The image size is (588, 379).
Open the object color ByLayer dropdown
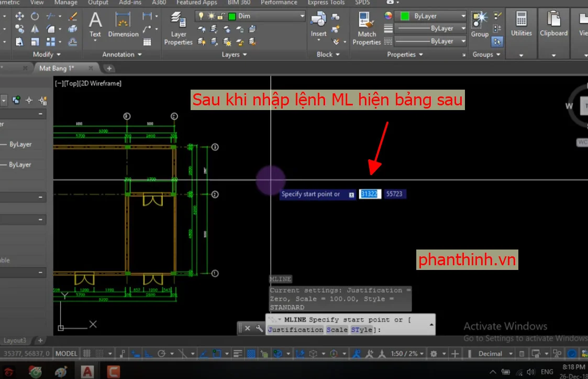click(x=431, y=16)
